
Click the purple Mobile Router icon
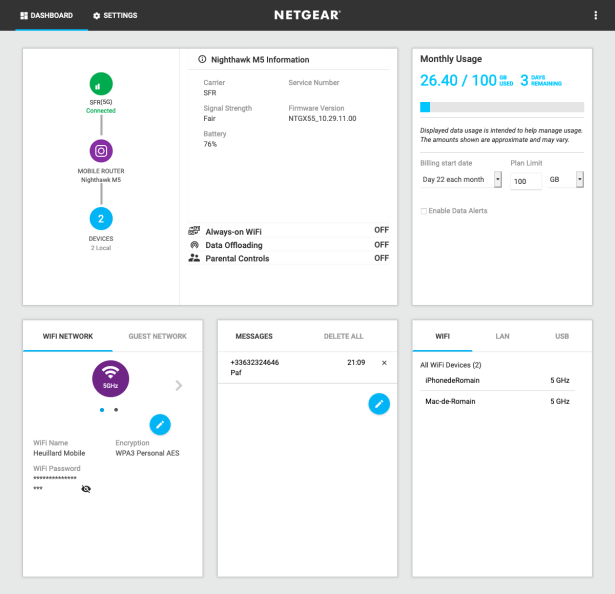point(101,151)
